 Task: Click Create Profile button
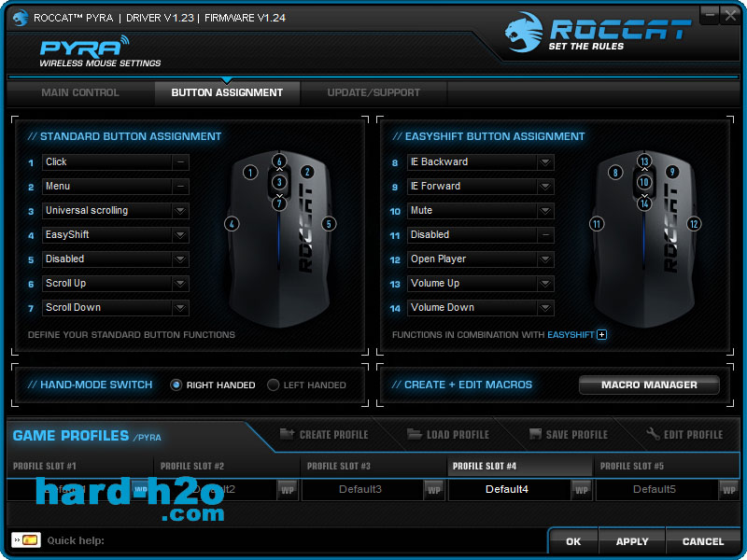324,434
